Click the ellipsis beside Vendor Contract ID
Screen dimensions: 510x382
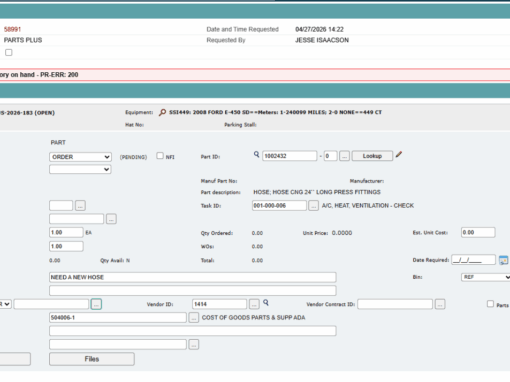point(440,304)
